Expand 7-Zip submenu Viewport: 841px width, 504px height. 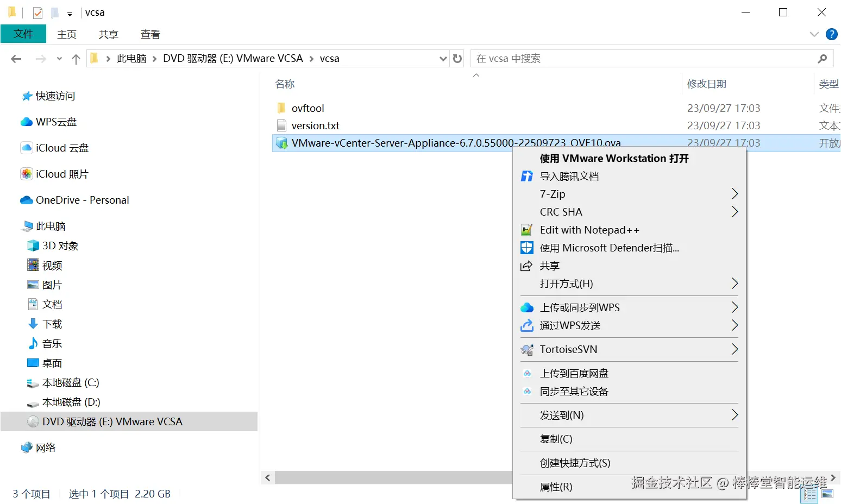630,194
